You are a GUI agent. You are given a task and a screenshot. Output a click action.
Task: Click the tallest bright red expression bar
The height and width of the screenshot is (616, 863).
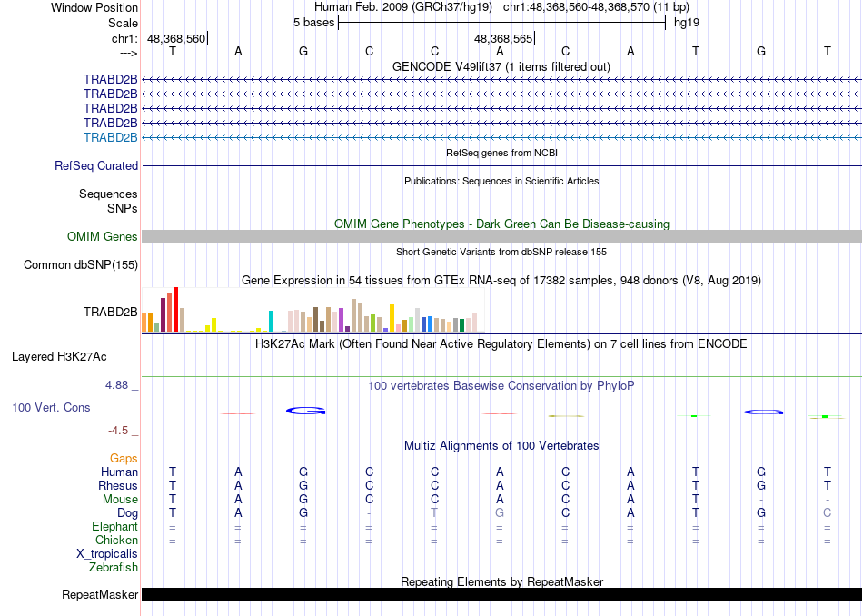point(175,310)
